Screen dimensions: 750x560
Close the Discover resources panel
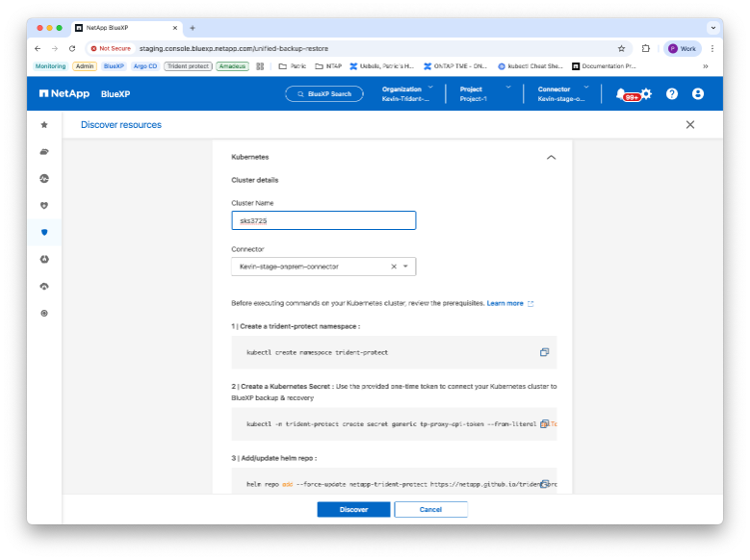[689, 125]
